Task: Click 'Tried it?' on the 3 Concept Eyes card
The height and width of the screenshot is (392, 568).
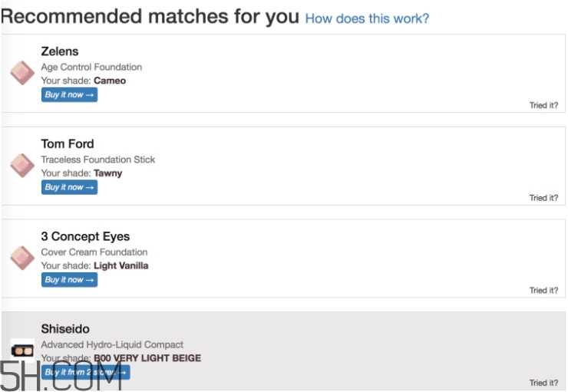Action: (x=543, y=291)
